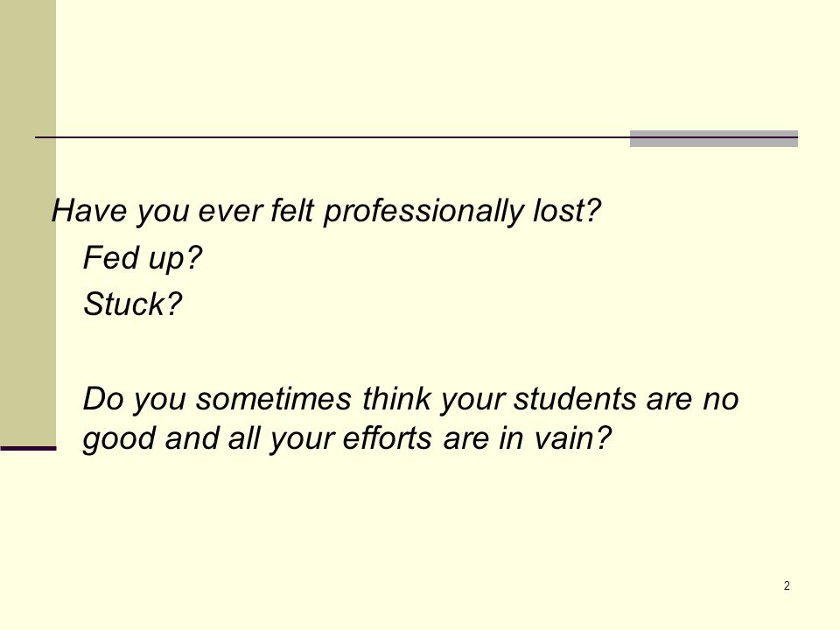Select the "Stuck?" text line
This screenshot has height=630, width=840.
point(133,304)
